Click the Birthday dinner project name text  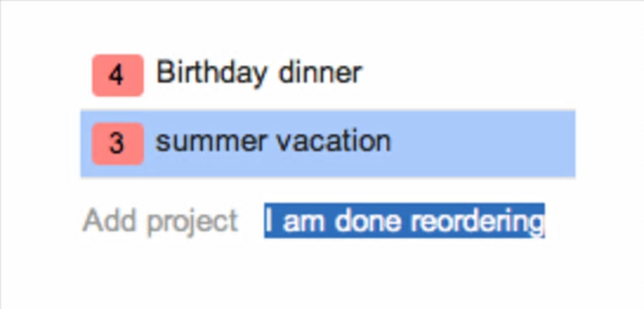coord(258,73)
